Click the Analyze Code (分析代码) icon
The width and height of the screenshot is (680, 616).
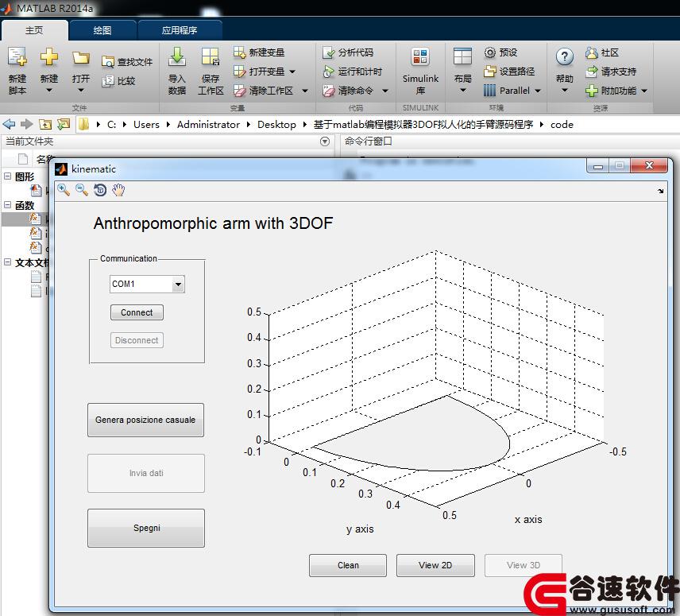pyautogui.click(x=328, y=52)
